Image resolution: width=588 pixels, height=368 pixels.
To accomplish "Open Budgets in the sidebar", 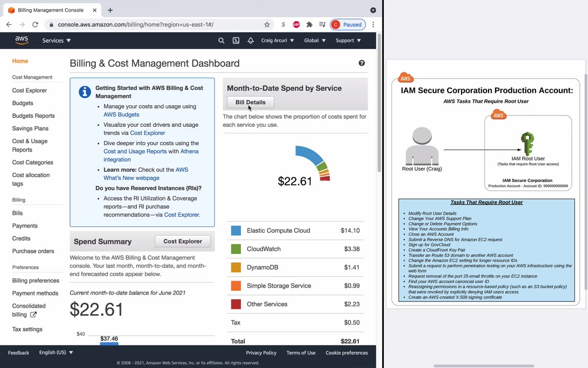I will (22, 103).
